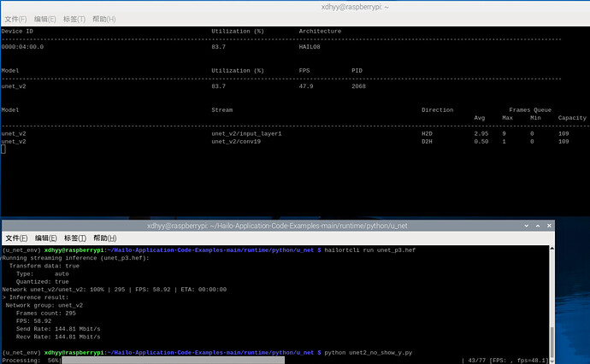Click the Architecture column header
This screenshot has height=364, width=590.
(320, 32)
